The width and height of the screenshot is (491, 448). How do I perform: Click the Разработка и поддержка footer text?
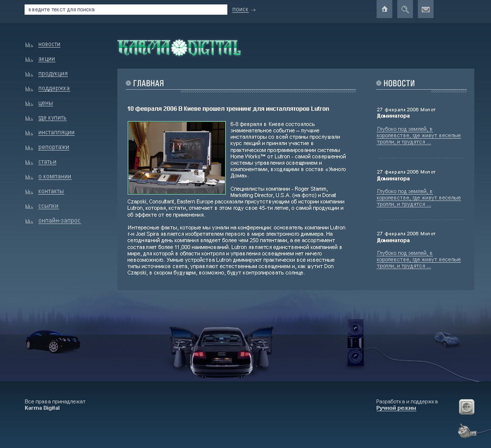pos(407,401)
